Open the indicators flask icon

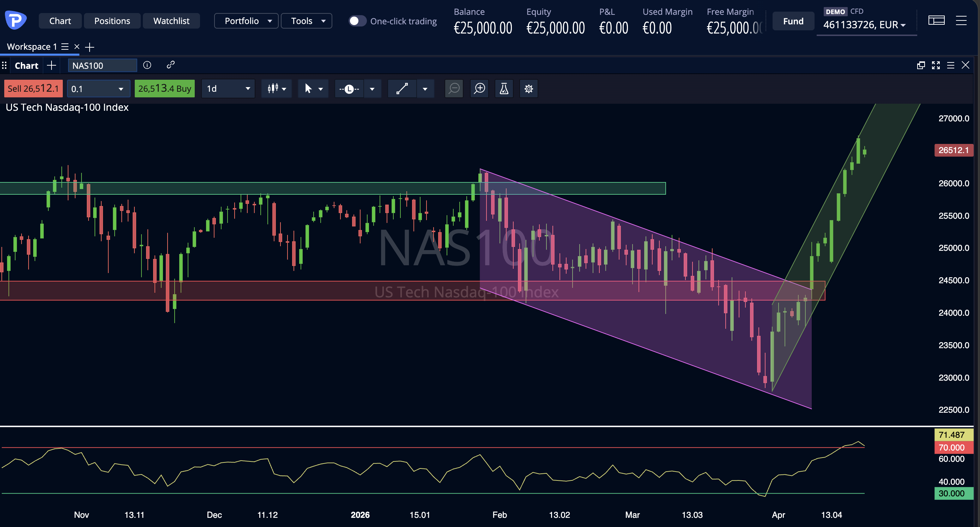[x=504, y=89]
